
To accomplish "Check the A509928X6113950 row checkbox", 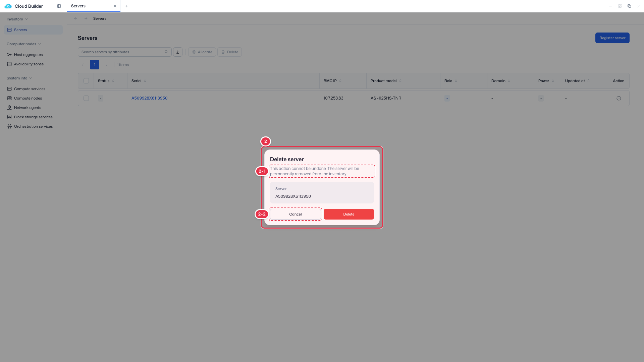I will tap(86, 98).
